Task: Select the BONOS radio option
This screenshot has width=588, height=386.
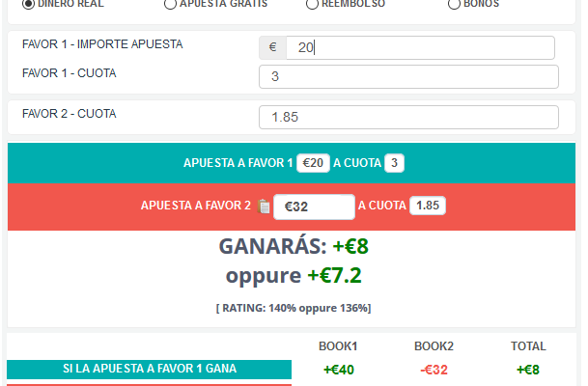Action: [454, 4]
